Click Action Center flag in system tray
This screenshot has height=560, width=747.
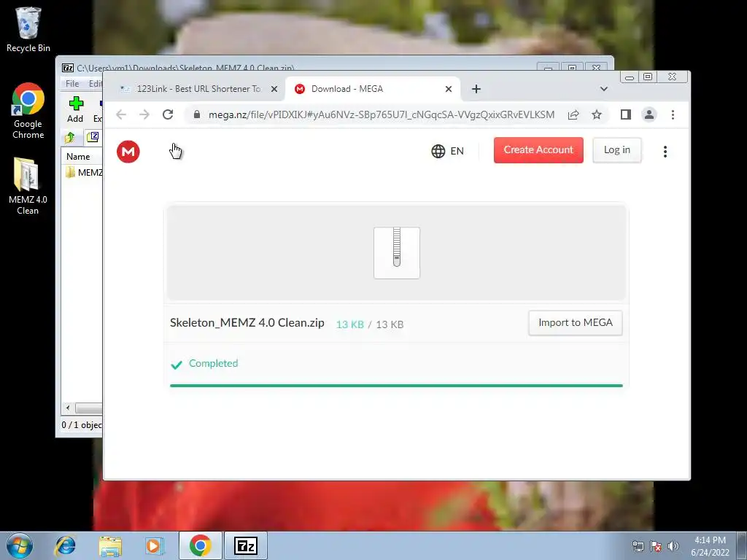656,546
